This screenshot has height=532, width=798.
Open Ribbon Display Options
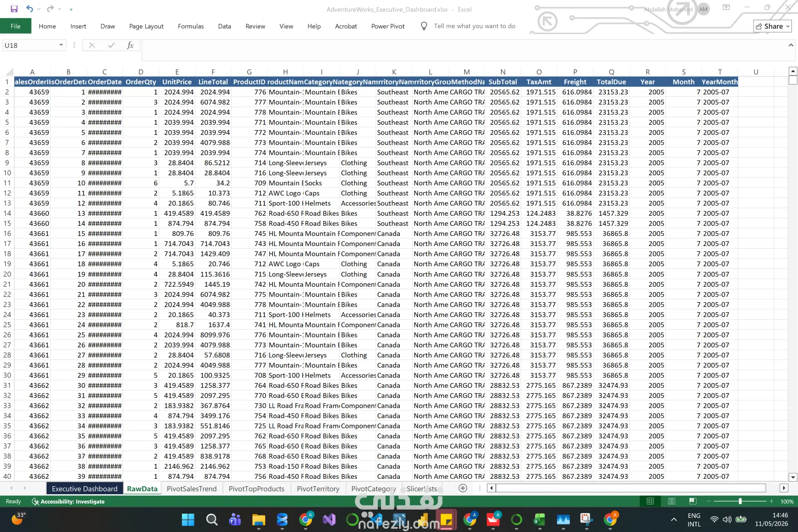tap(726, 7)
